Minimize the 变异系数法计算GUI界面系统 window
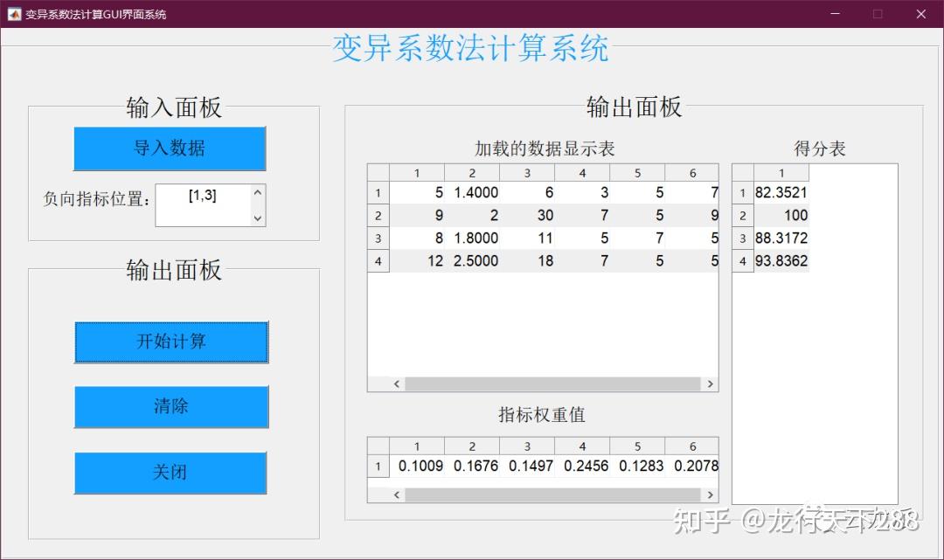Image resolution: width=944 pixels, height=560 pixels. click(x=835, y=14)
